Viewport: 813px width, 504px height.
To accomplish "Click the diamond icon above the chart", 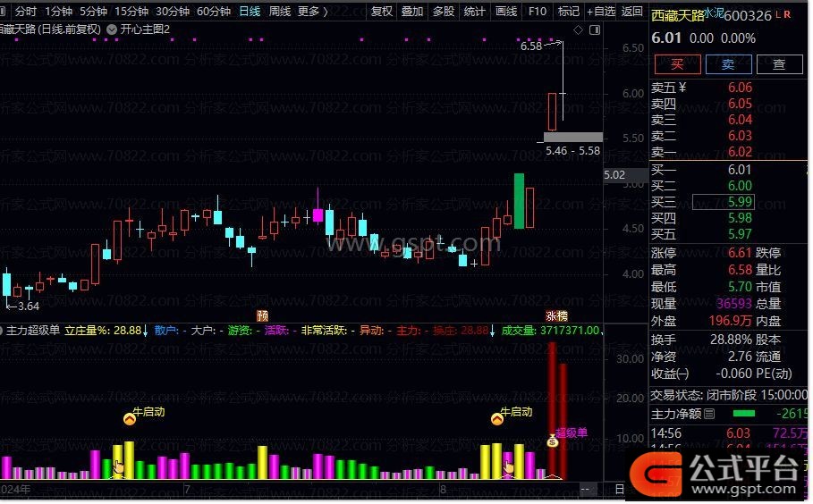I will [578, 30].
